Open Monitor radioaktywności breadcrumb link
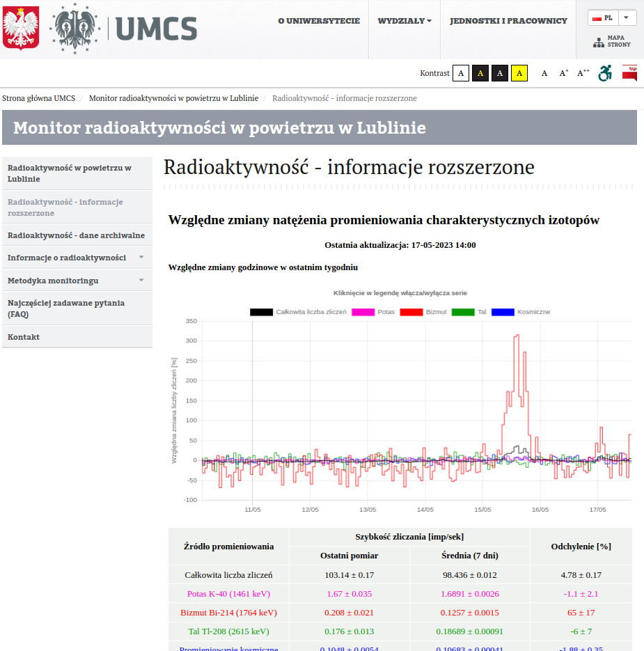 173,98
